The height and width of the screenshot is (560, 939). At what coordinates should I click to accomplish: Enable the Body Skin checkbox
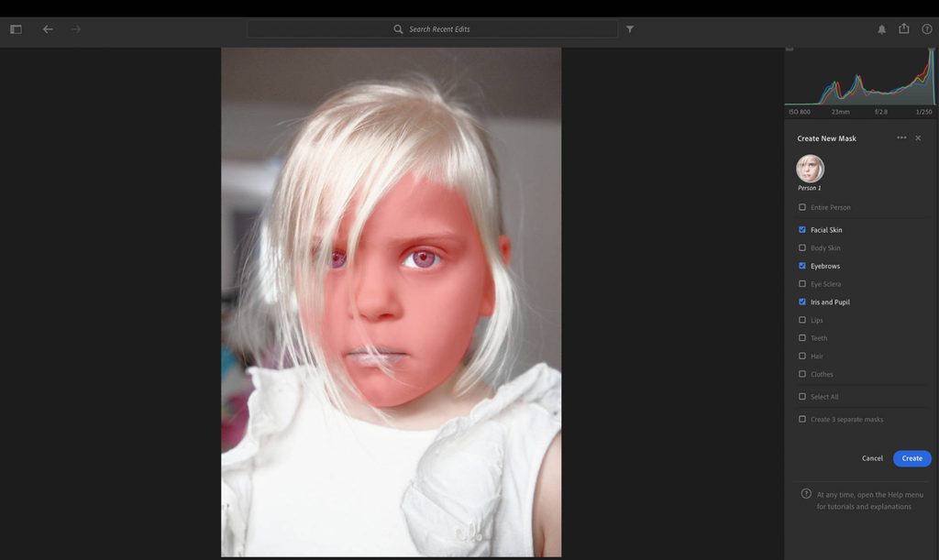tap(801, 247)
